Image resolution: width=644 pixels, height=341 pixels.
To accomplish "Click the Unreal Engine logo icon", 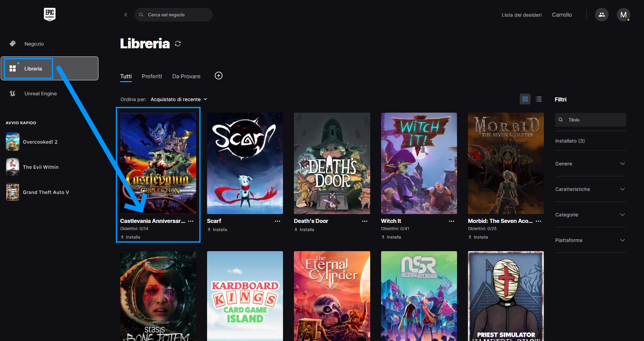I will 13,93.
